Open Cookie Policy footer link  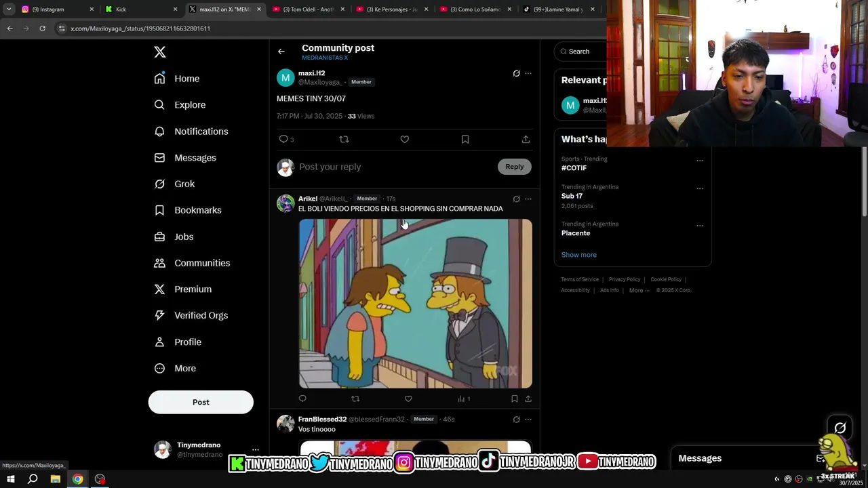(666, 279)
